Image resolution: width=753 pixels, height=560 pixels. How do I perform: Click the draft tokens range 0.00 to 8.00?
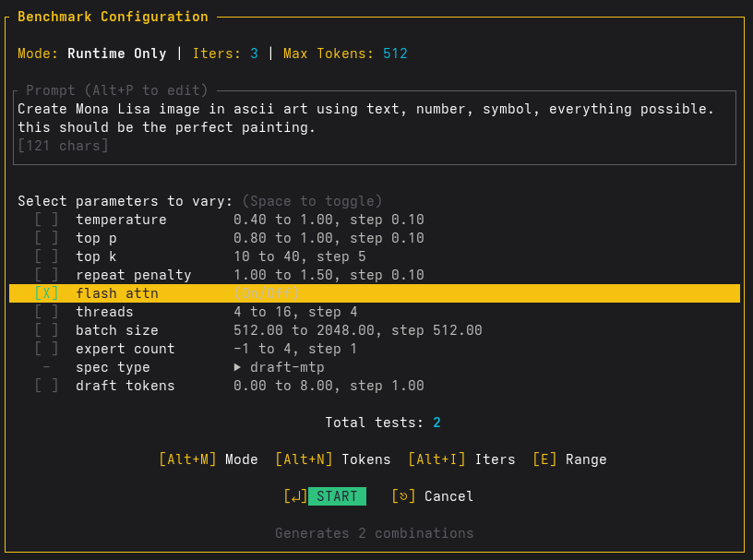click(x=329, y=386)
